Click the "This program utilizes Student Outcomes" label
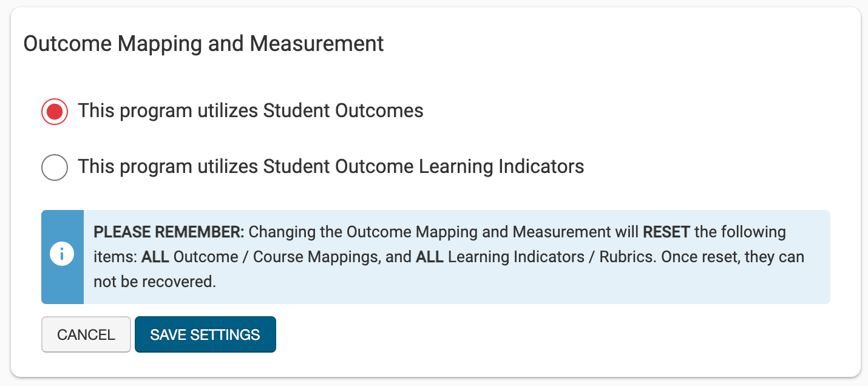 click(250, 111)
